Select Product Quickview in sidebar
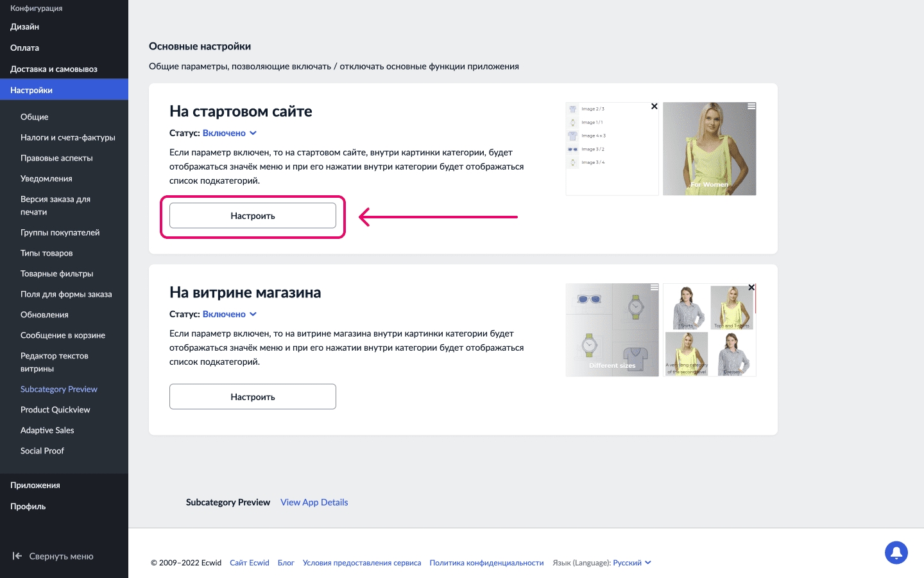 click(55, 410)
